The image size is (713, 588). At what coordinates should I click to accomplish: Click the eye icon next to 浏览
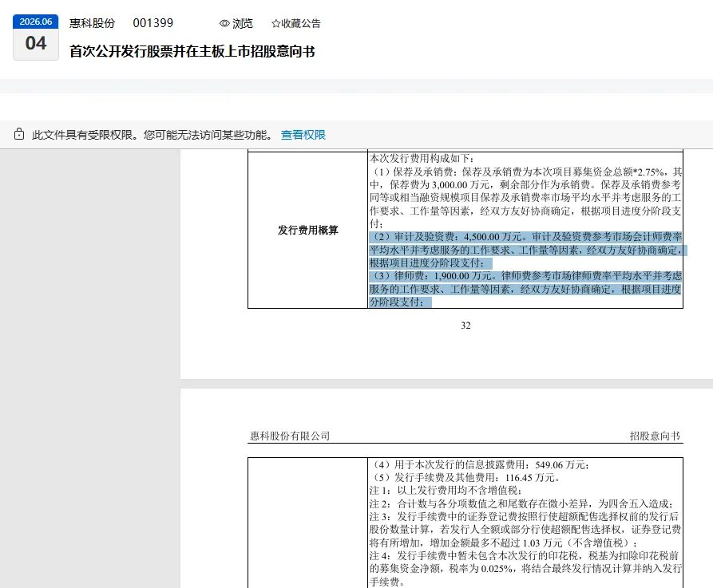(x=224, y=23)
